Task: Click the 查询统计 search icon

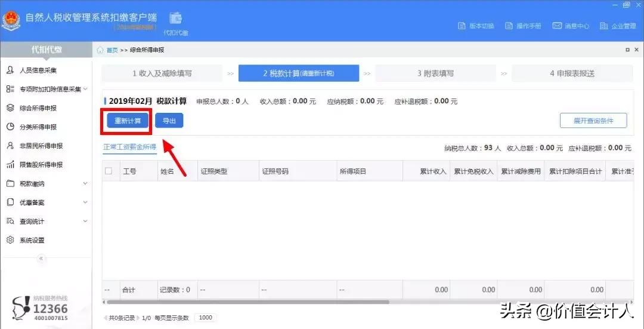Action: [x=11, y=222]
